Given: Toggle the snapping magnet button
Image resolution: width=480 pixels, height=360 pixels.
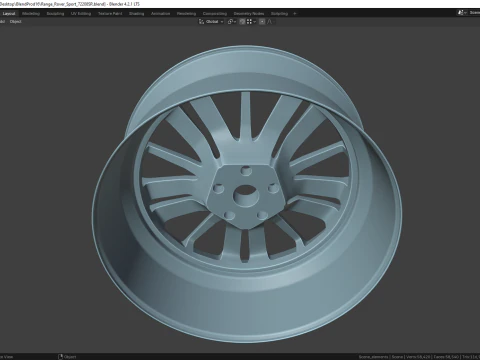Looking at the screenshot, I should coord(242,22).
